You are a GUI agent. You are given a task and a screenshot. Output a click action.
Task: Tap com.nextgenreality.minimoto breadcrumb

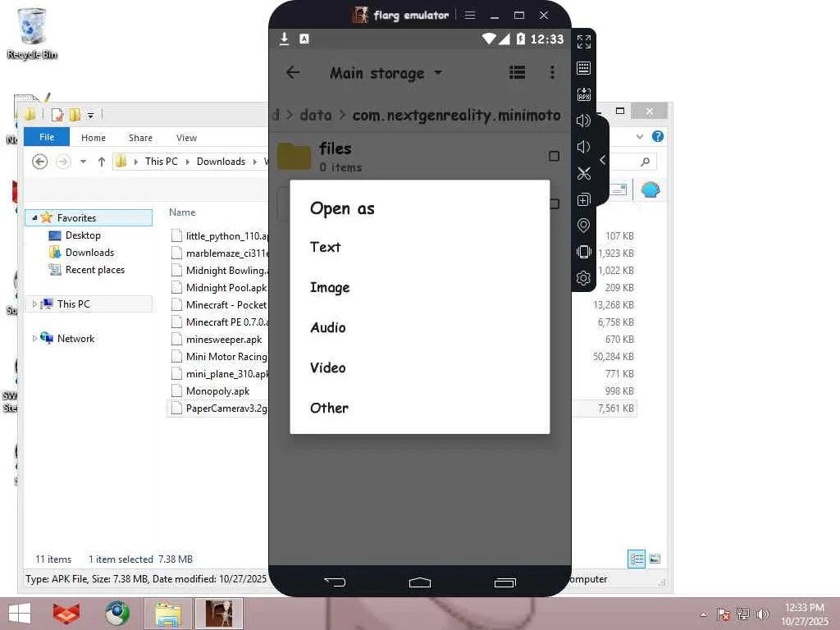click(456, 115)
